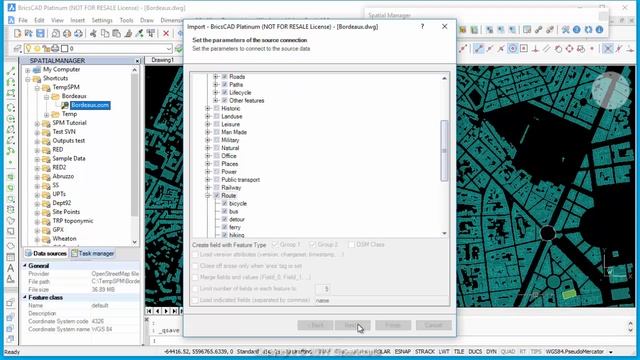
Task: Click the blue info icon in Spatial Manager toolbar
Action: 599,30
